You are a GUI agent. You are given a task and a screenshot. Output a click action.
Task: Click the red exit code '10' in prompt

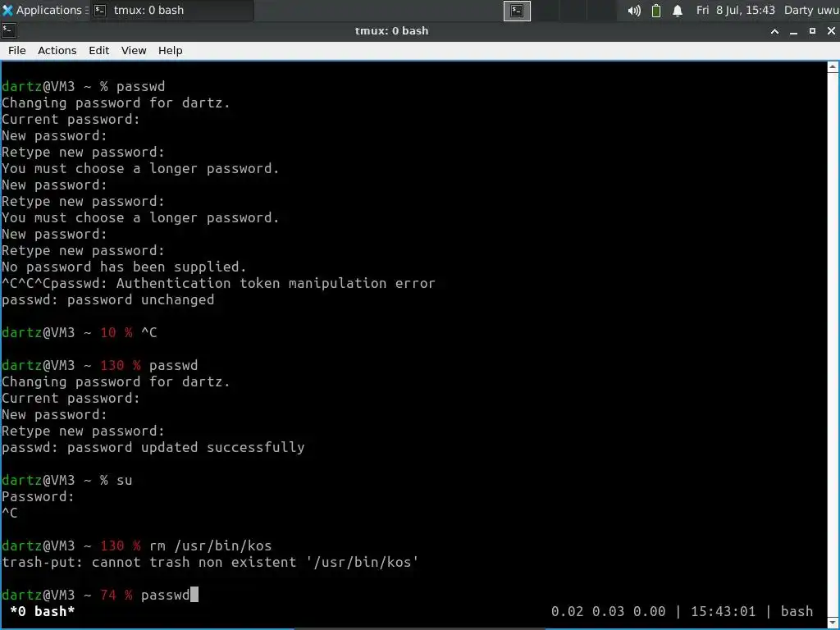point(107,333)
